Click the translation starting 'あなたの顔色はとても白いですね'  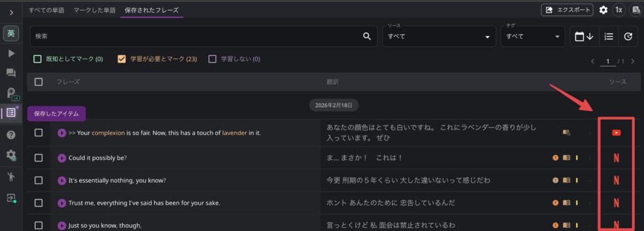pyautogui.click(x=431, y=132)
